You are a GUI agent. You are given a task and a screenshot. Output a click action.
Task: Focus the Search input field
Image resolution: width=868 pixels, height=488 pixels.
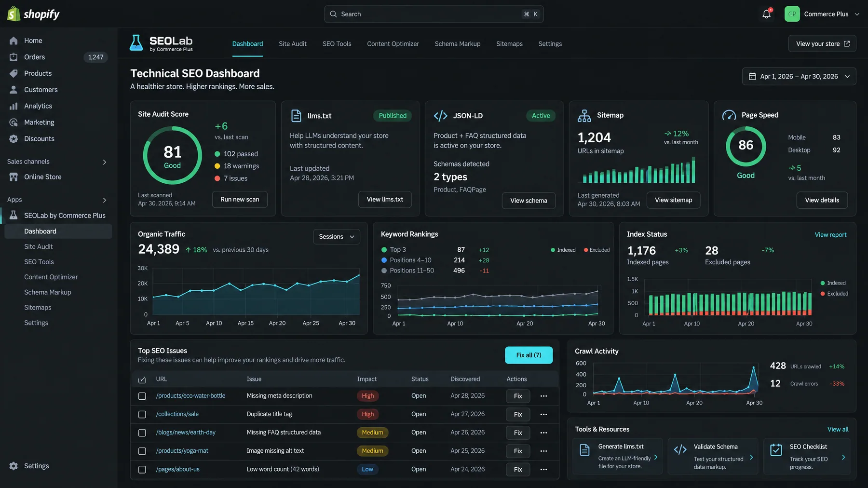coord(434,14)
